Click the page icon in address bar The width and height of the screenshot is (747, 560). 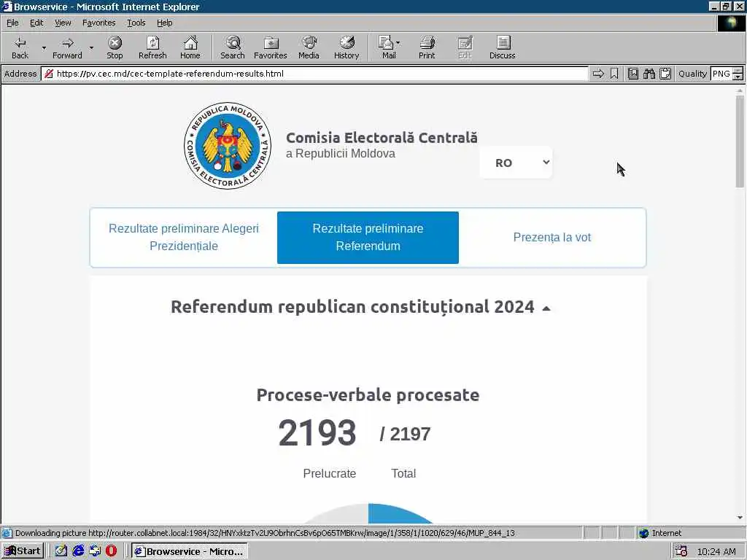point(48,74)
